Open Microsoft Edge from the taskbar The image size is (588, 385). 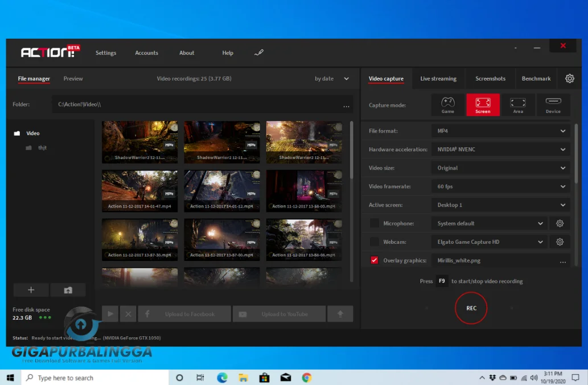[222, 378]
